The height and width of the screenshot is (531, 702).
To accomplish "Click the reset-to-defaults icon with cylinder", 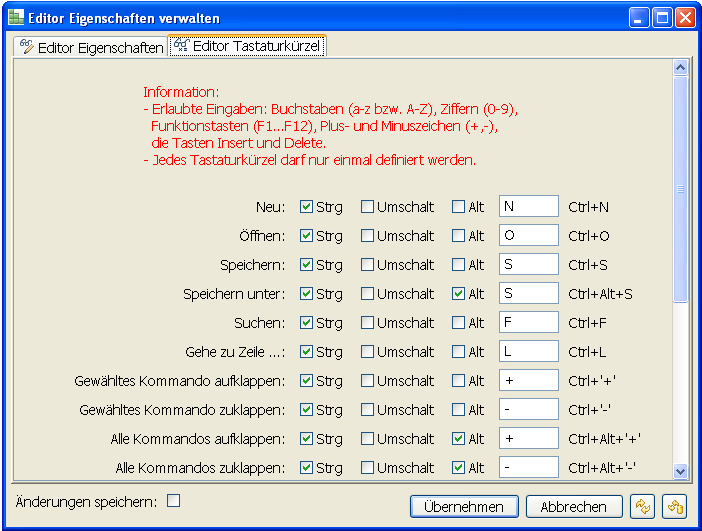I will coord(674,506).
